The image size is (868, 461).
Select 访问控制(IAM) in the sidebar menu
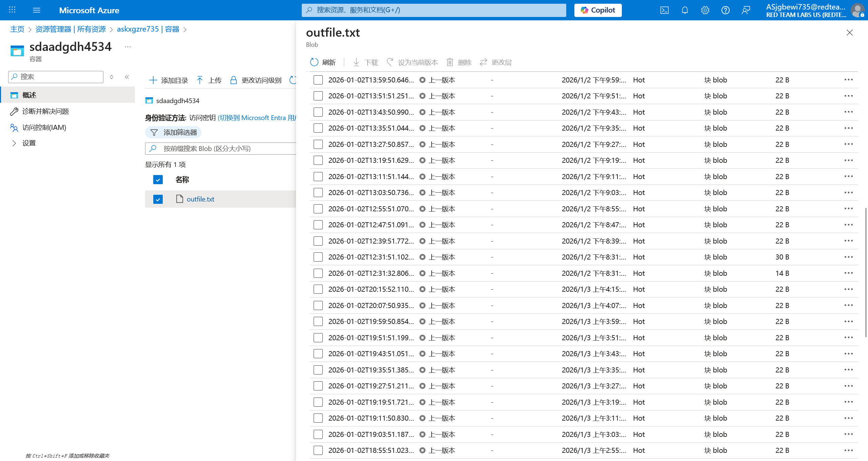[44, 128]
